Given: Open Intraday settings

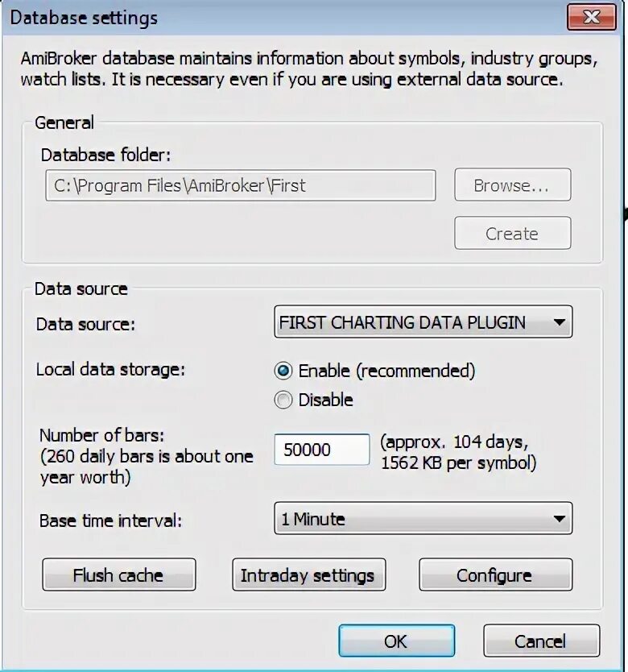Looking at the screenshot, I should 309,575.
